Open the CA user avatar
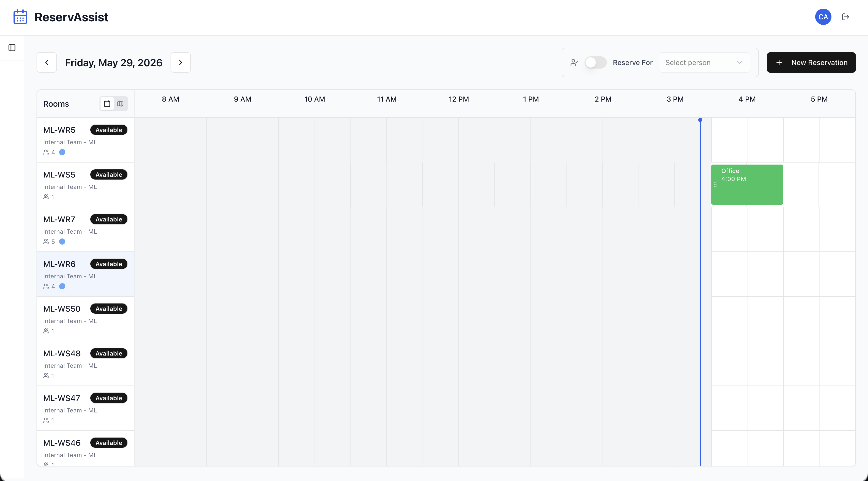The width and height of the screenshot is (868, 481). pos(823,17)
